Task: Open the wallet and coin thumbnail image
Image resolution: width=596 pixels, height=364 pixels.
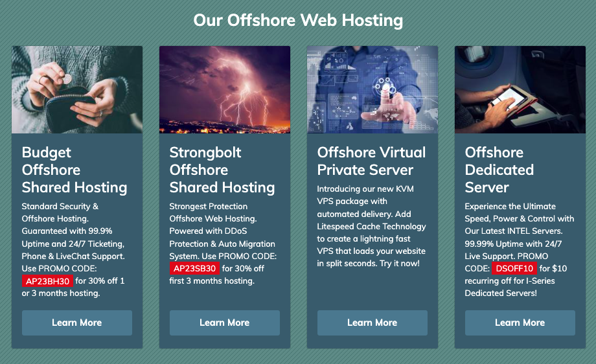Action: tap(77, 89)
